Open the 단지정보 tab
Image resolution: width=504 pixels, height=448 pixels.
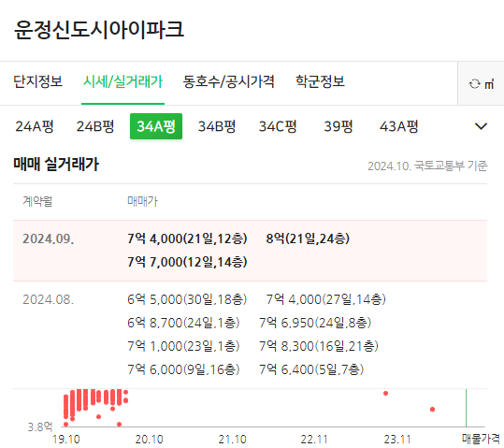pos(38,81)
